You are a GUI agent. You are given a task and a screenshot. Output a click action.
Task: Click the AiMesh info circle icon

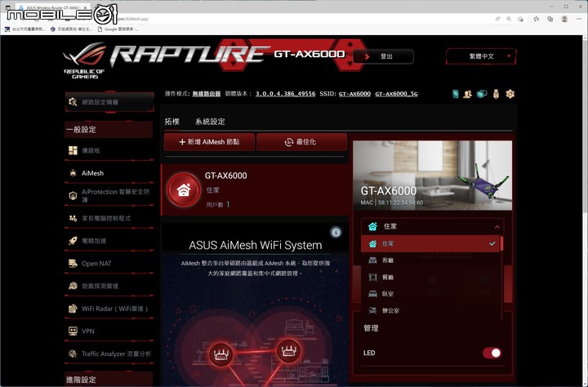(x=336, y=232)
